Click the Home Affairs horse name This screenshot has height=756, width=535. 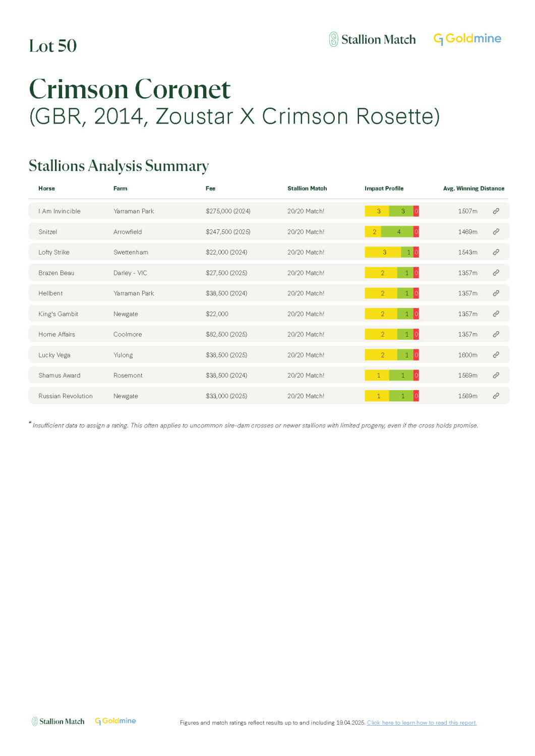[x=56, y=334]
